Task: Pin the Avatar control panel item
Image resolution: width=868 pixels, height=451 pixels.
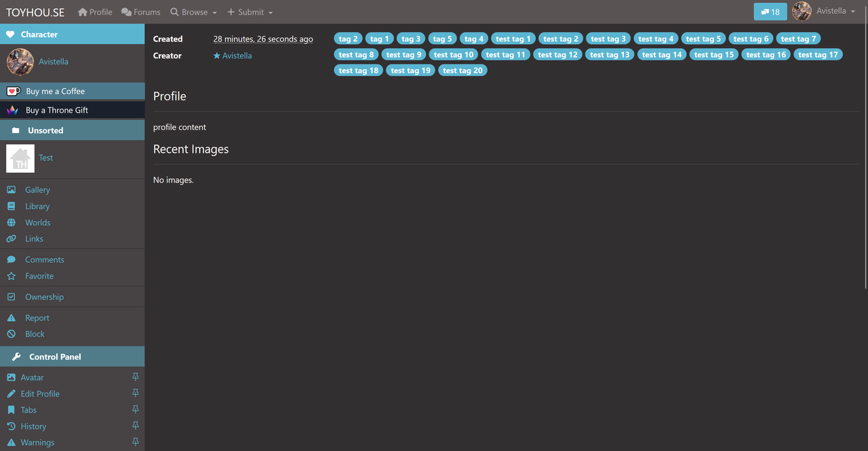Action: [136, 377]
